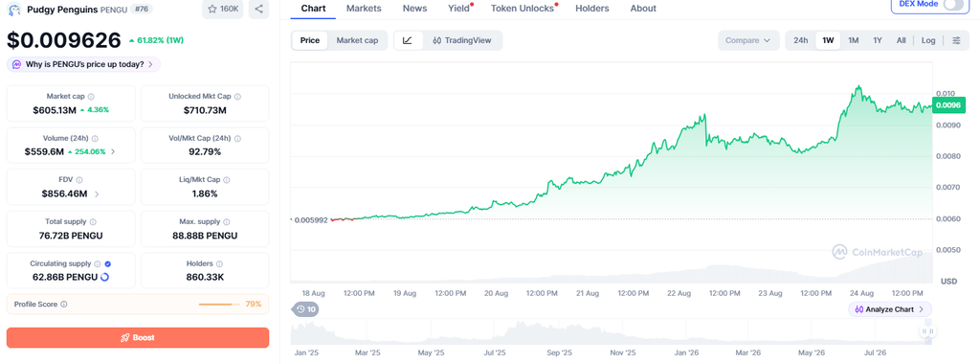
Task: Click the Profile Score 79% progress bar
Action: (x=219, y=305)
